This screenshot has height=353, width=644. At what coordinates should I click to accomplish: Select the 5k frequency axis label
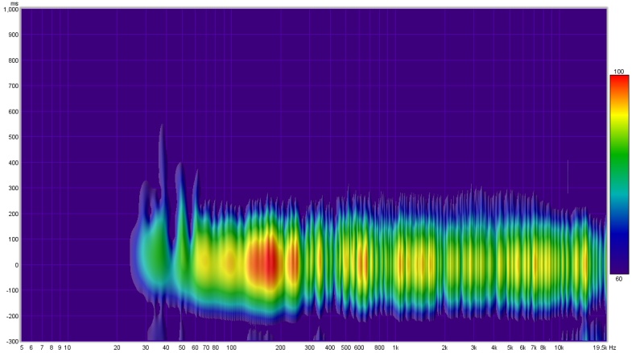[x=510, y=347]
